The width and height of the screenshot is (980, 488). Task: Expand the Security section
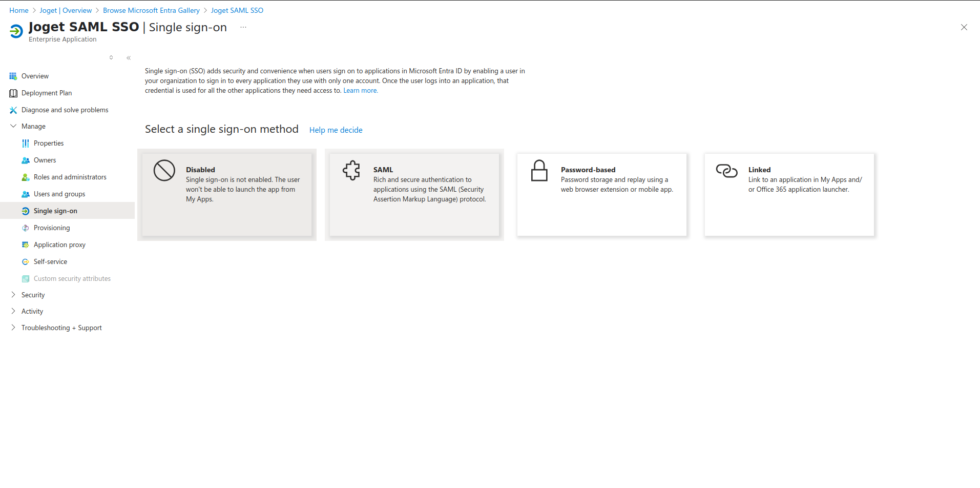[x=13, y=295]
